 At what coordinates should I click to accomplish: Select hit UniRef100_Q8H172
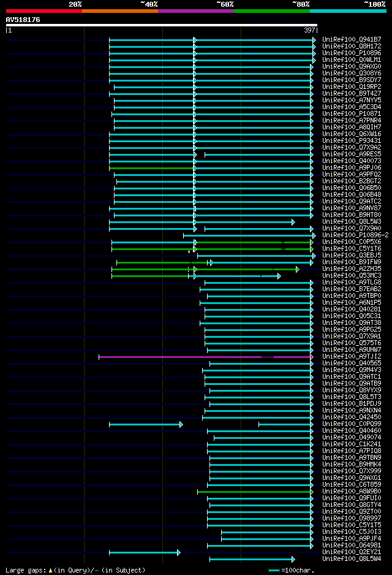(352, 46)
